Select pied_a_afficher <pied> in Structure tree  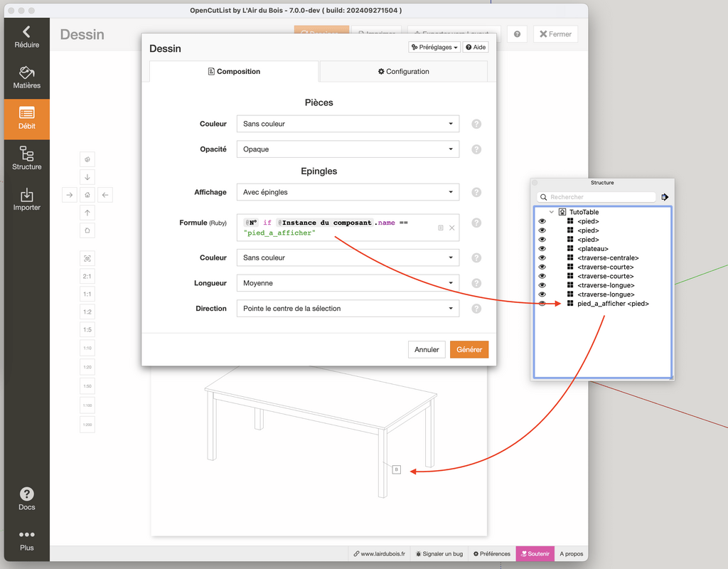click(613, 304)
